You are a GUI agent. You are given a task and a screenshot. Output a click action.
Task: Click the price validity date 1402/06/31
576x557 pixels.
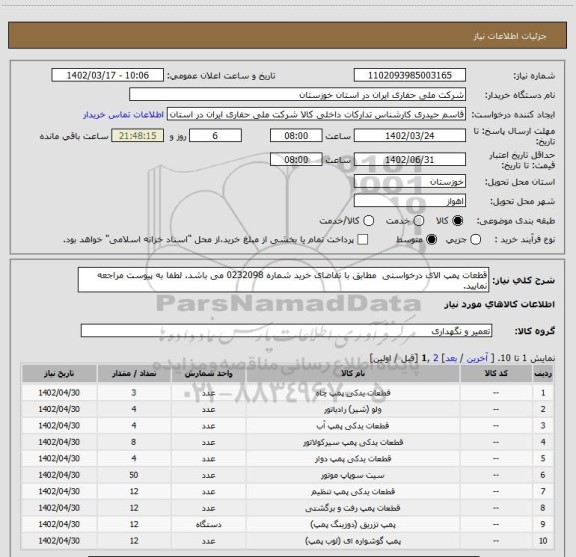[x=410, y=159]
